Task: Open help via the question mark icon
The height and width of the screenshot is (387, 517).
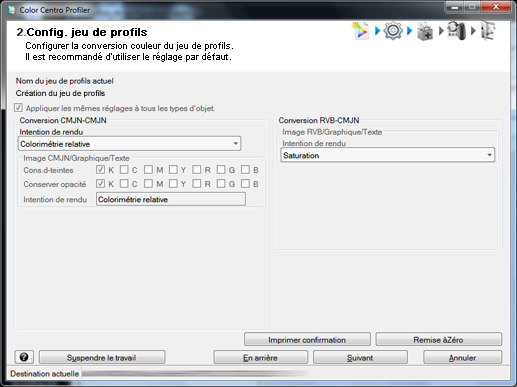Action: tap(24, 357)
